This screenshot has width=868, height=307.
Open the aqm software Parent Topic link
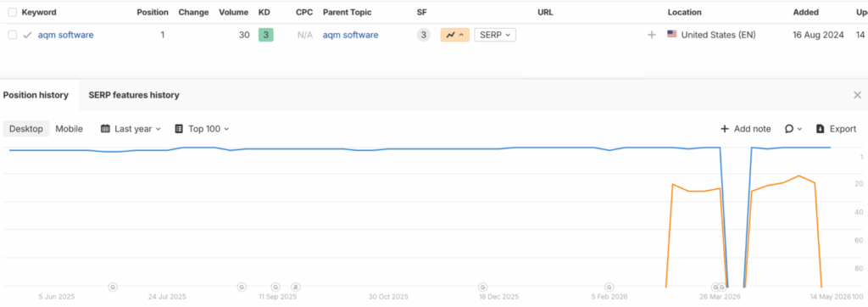350,35
